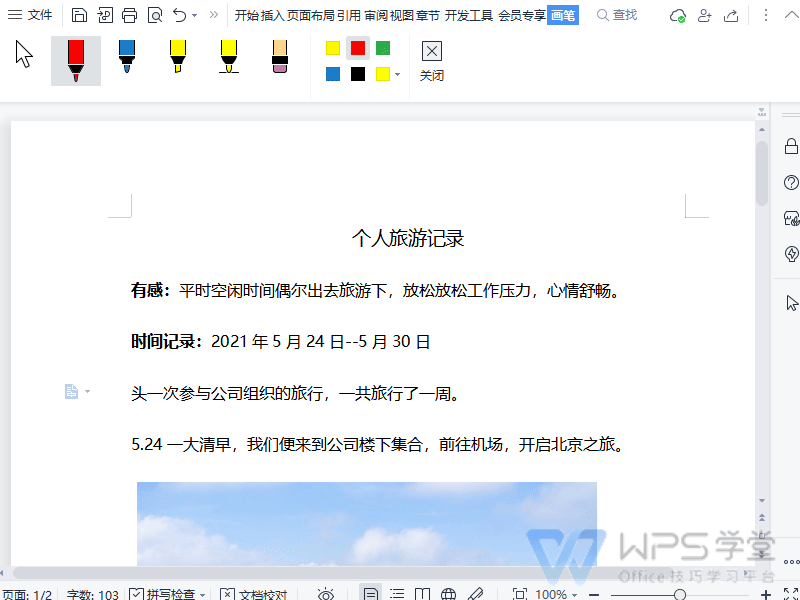The height and width of the screenshot is (600, 800).
Task: Click the 页面: 1/2 status entry
Action: pyautogui.click(x=28, y=595)
